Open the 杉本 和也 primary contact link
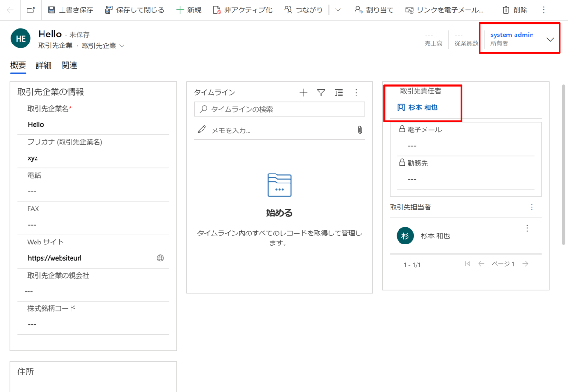 [423, 107]
